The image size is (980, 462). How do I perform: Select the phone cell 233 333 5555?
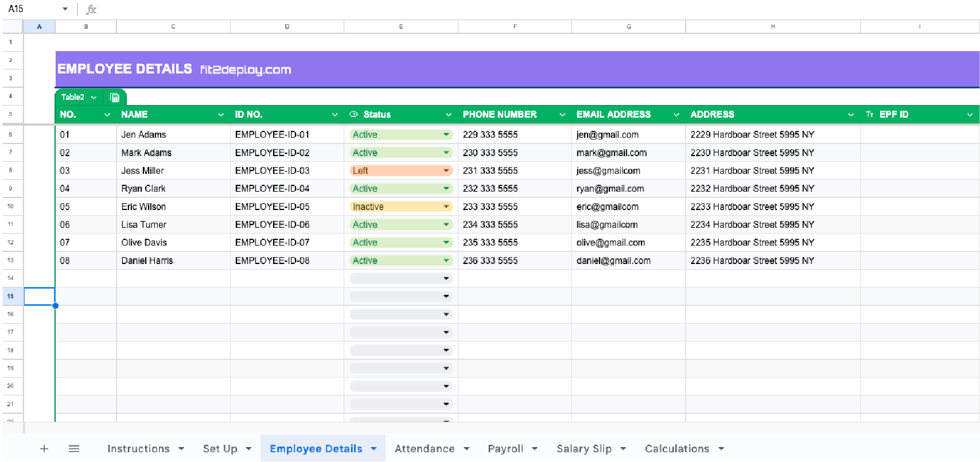[515, 207]
